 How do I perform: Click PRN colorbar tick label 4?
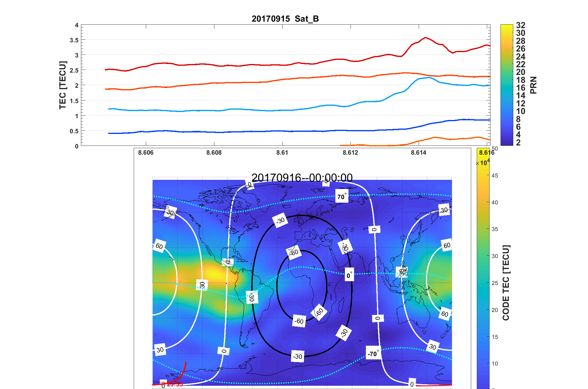(x=518, y=135)
